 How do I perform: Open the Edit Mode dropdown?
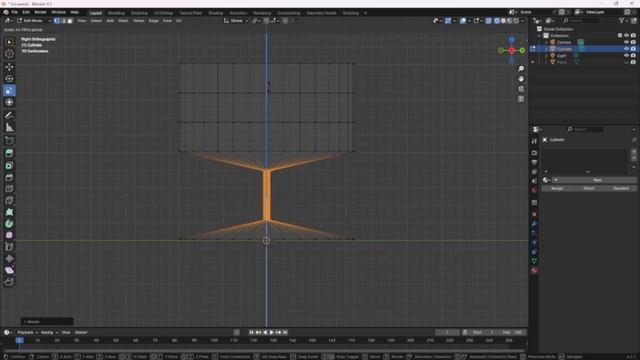point(33,21)
